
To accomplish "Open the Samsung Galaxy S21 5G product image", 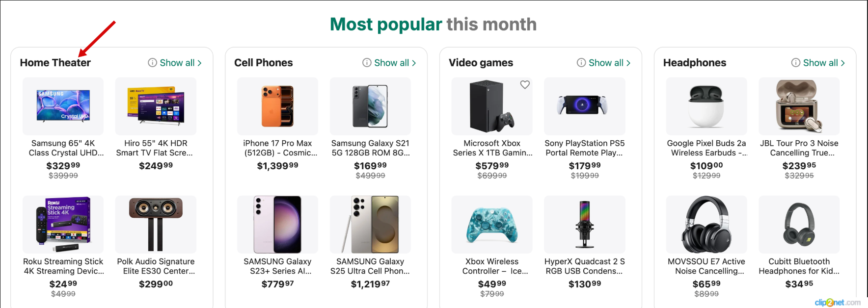I will (x=370, y=106).
